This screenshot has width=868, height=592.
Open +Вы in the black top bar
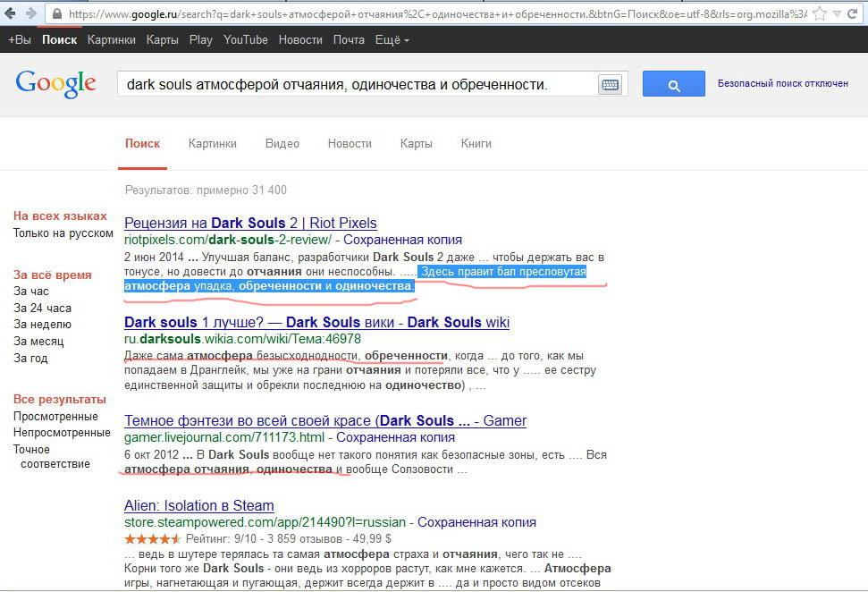20,40
